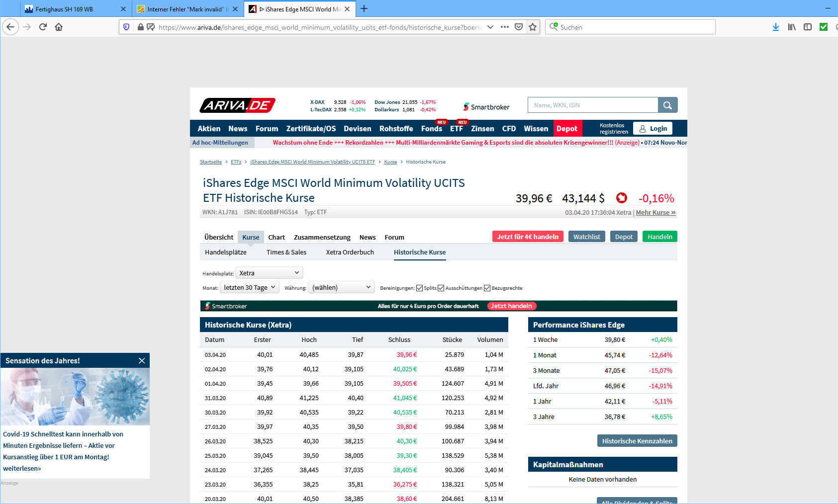Bookmark this page with the star icon
Viewport: 838px width, 504px height.
tap(533, 27)
